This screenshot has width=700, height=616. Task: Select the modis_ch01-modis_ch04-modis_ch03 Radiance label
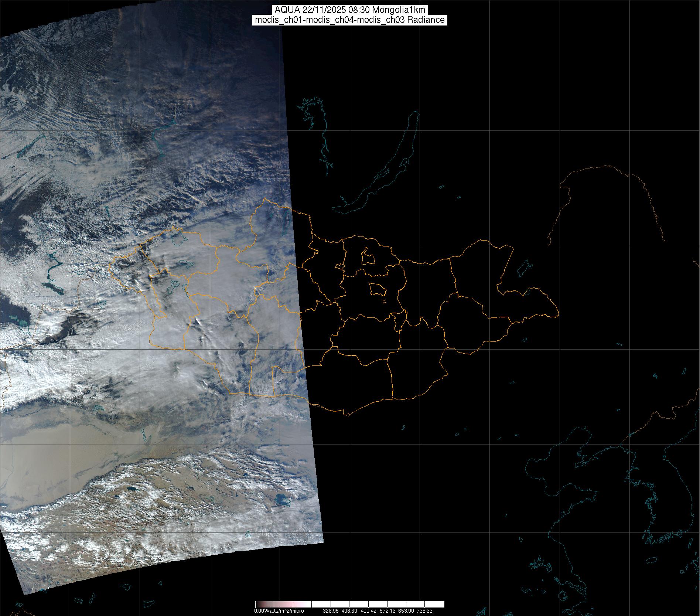[350, 20]
